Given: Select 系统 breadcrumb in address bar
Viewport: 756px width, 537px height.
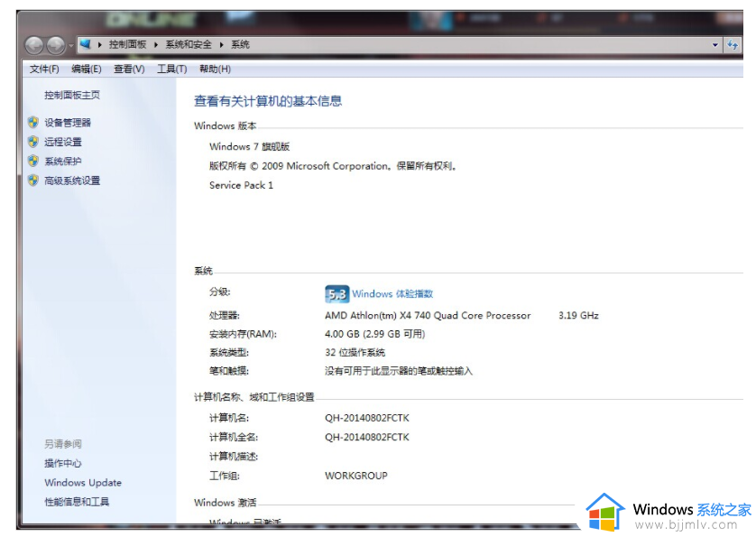Looking at the screenshot, I should [240, 44].
